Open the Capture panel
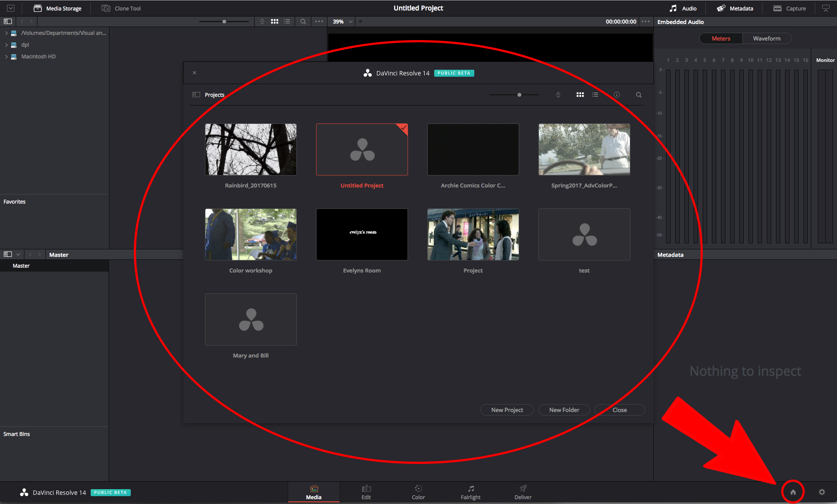Viewport: 837px width, 504px height. tap(789, 8)
